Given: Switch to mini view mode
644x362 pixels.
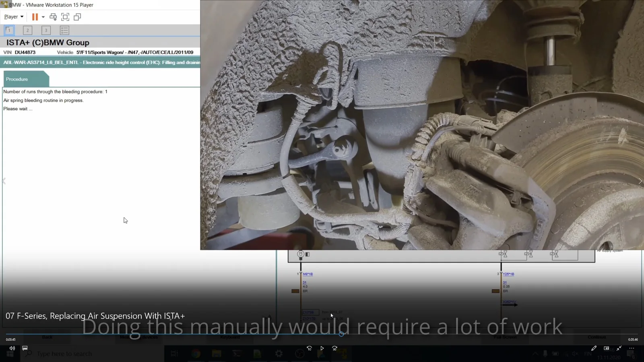Looking at the screenshot, I should (x=606, y=348).
